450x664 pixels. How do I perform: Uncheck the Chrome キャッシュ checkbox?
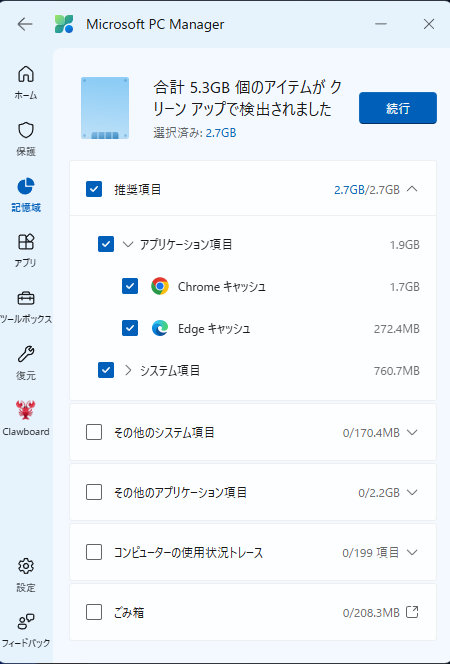click(x=130, y=287)
